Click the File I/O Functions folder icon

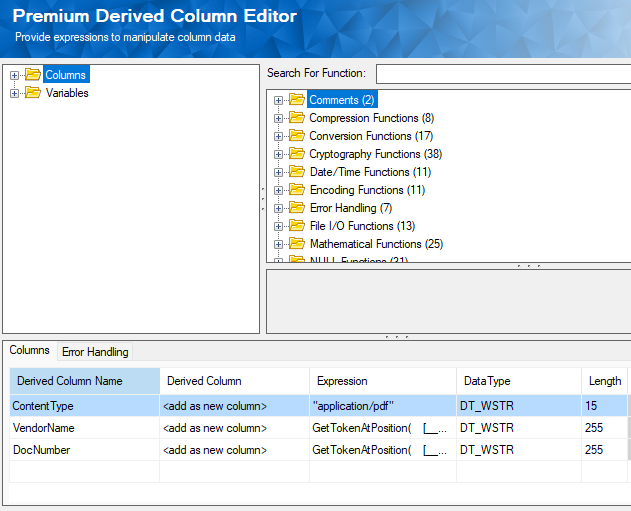click(297, 226)
